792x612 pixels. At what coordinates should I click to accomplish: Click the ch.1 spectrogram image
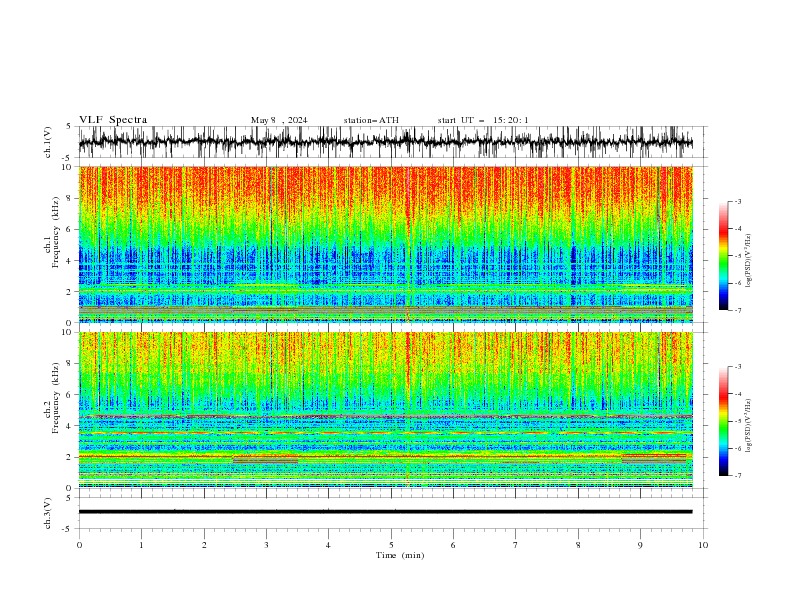tap(385, 244)
